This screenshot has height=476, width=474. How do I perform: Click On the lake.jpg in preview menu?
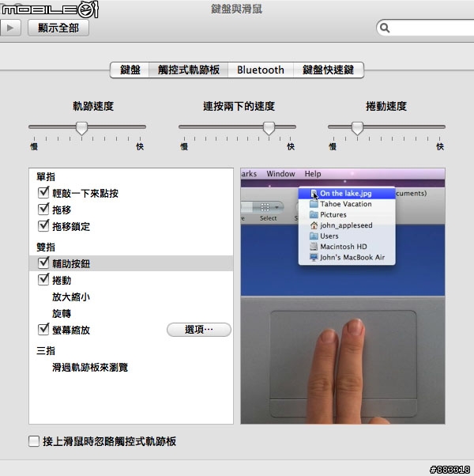click(x=347, y=194)
